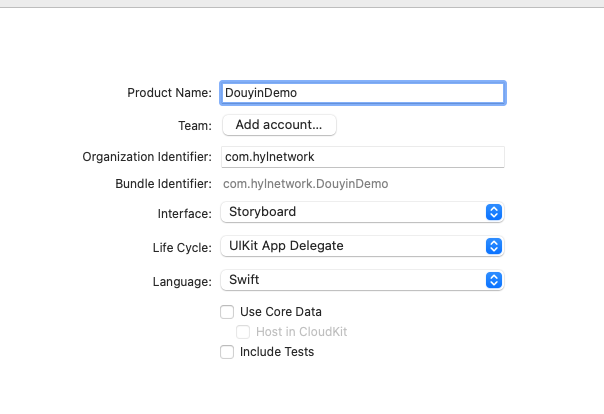The width and height of the screenshot is (604, 414).
Task: Click the "Organization Identifier:" label
Action: 147,157
